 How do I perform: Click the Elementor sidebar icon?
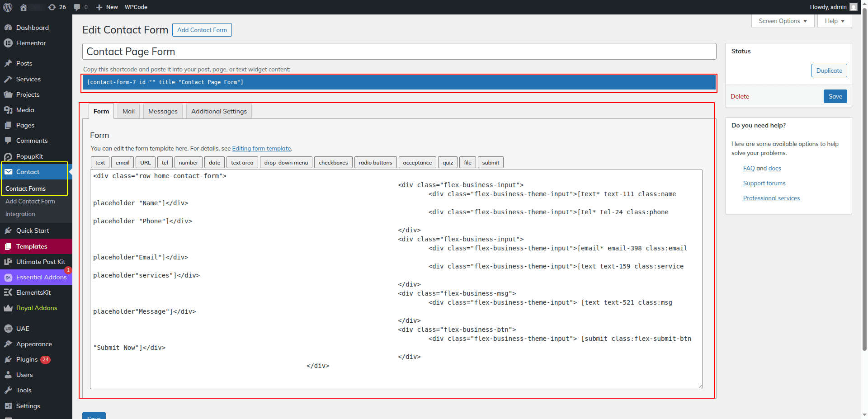8,43
